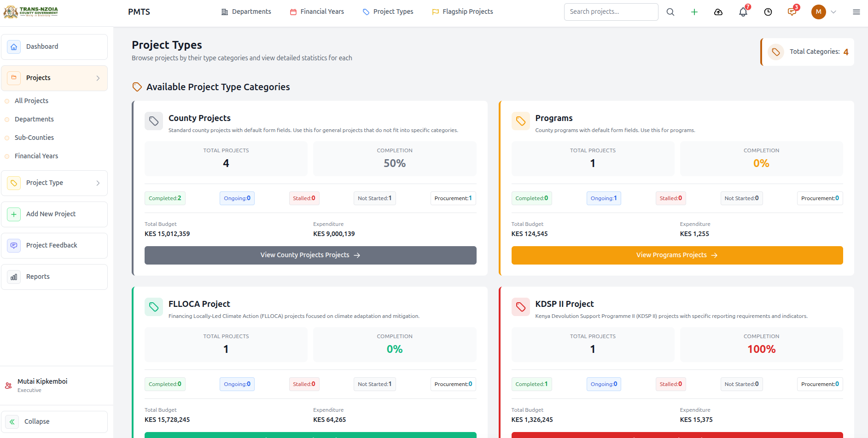868x438 pixels.
Task: Click inside the Search projects field
Action: pos(611,12)
